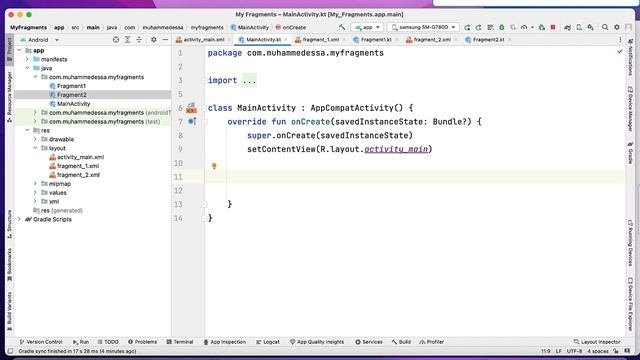Open the Version Control tool window

(41, 342)
